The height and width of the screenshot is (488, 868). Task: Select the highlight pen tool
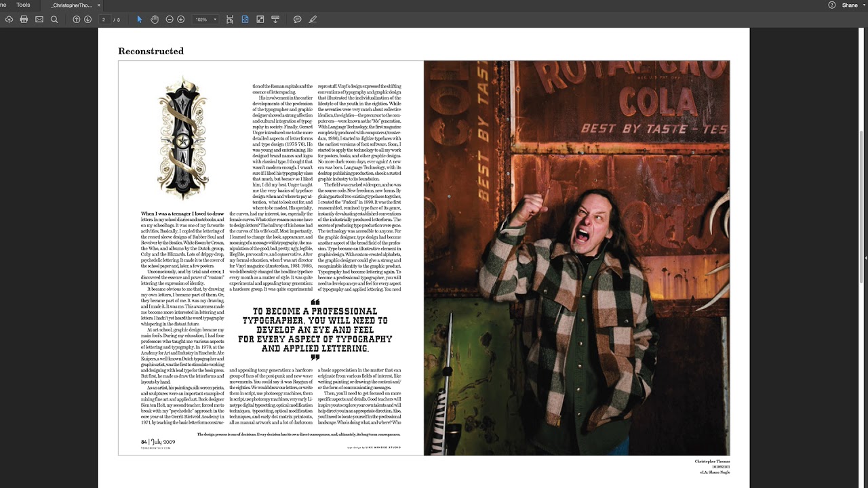[x=313, y=20]
